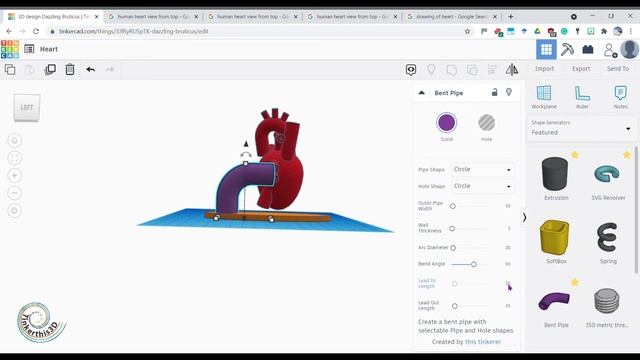Click the Fit all in view button
Image resolution: width=640 pixels, height=360 pixels.
[15, 158]
